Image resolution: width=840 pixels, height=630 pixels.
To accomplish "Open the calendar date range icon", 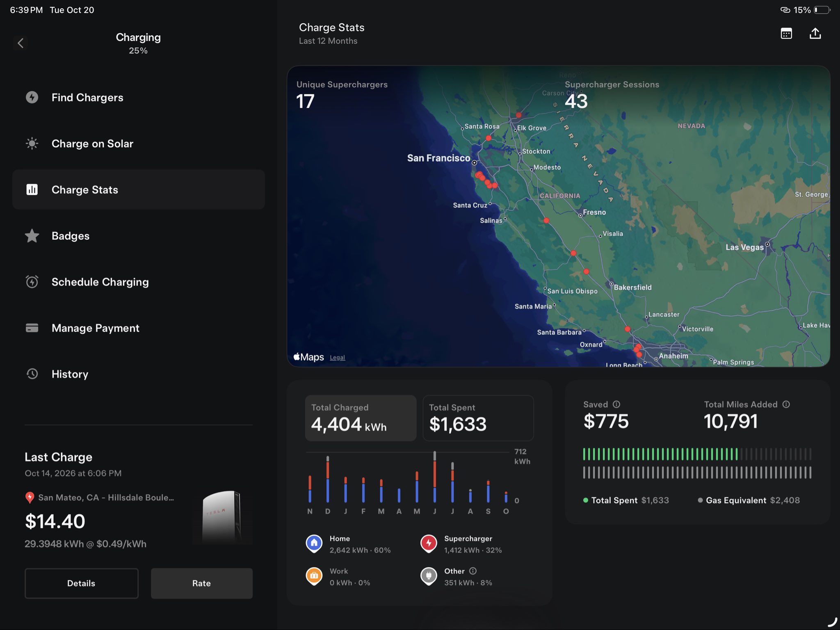I will click(786, 34).
